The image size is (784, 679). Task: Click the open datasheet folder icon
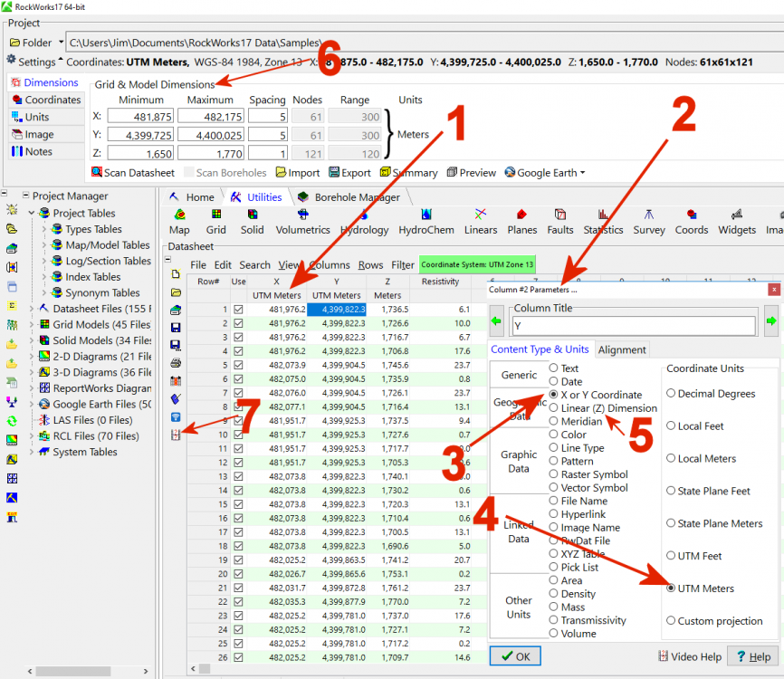tap(176, 292)
